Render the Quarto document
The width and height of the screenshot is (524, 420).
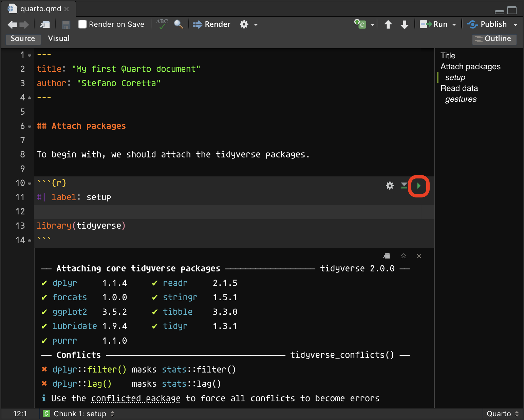(211, 24)
